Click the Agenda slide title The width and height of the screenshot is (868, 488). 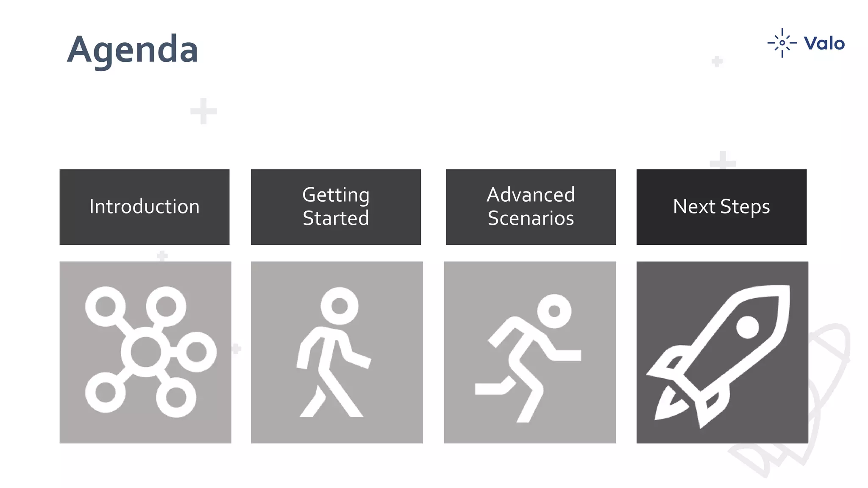[x=133, y=50]
